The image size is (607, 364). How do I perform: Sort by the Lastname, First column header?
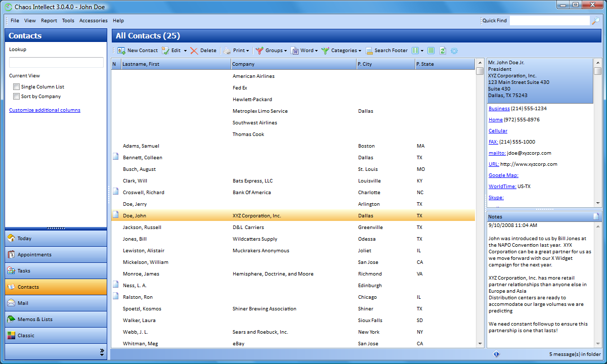(x=176, y=64)
